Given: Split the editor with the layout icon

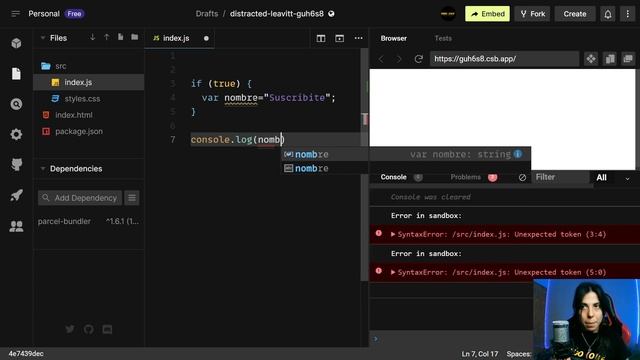Looking at the screenshot, I should [x=321, y=38].
